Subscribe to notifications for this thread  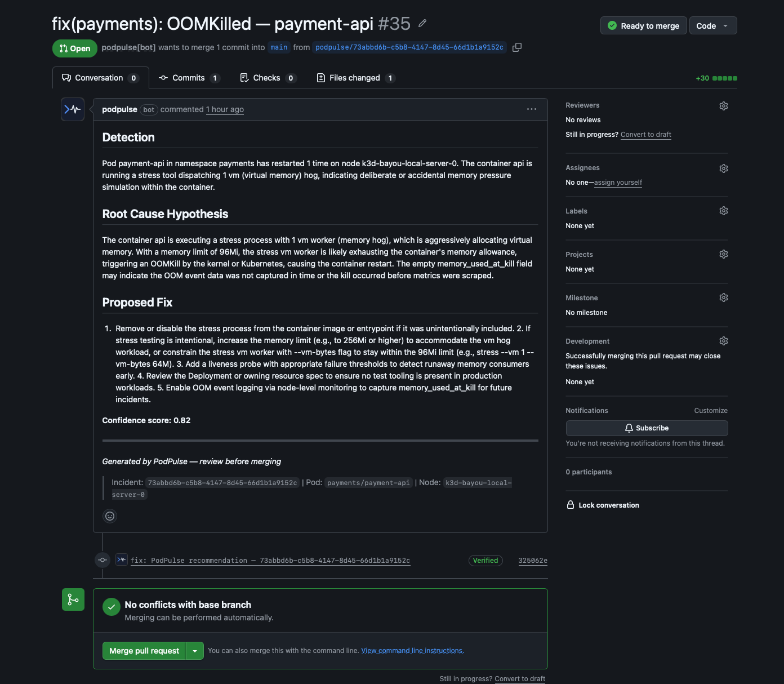[646, 428]
